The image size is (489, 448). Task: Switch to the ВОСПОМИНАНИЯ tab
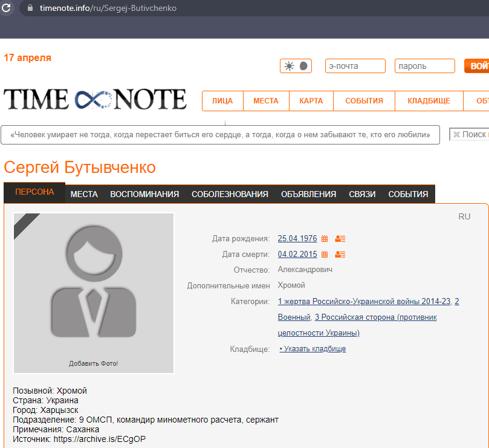(x=144, y=194)
